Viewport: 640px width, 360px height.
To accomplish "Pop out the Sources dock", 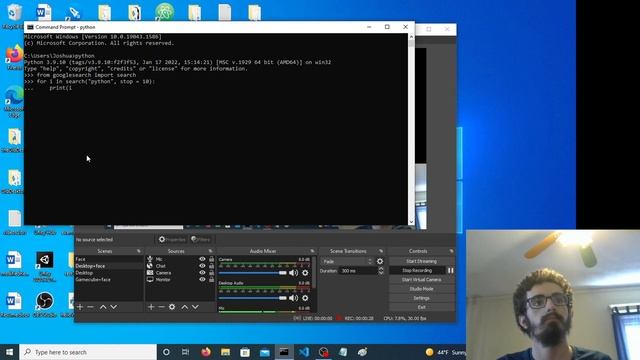I will coord(210,251).
